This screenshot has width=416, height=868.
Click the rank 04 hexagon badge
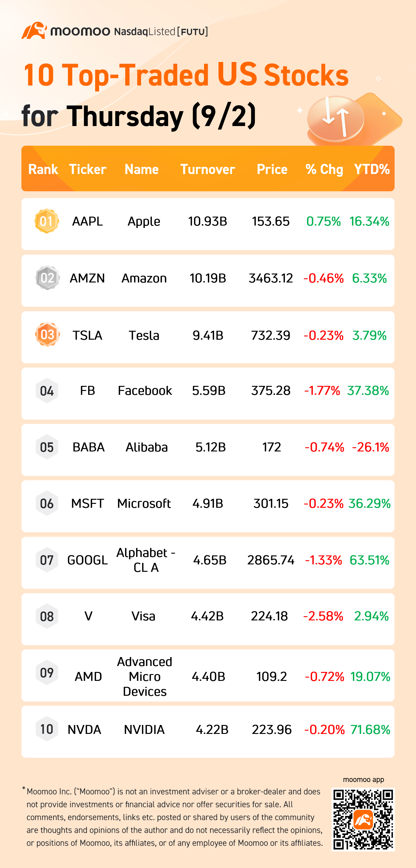pyautogui.click(x=47, y=391)
